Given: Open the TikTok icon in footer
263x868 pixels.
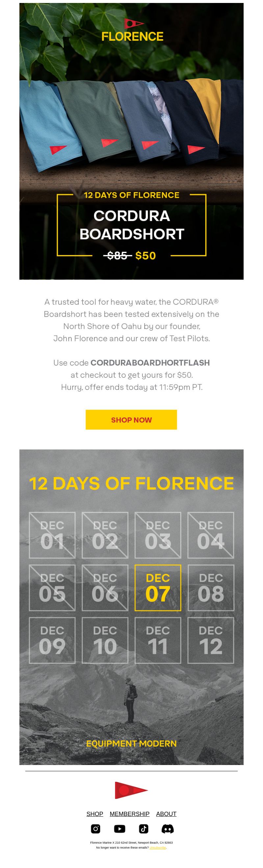Looking at the screenshot, I should [144, 829].
